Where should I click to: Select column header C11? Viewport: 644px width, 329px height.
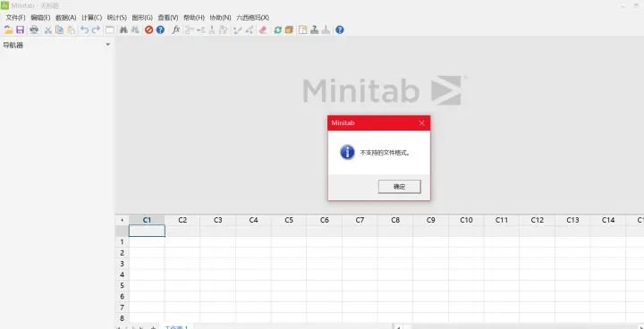click(502, 220)
